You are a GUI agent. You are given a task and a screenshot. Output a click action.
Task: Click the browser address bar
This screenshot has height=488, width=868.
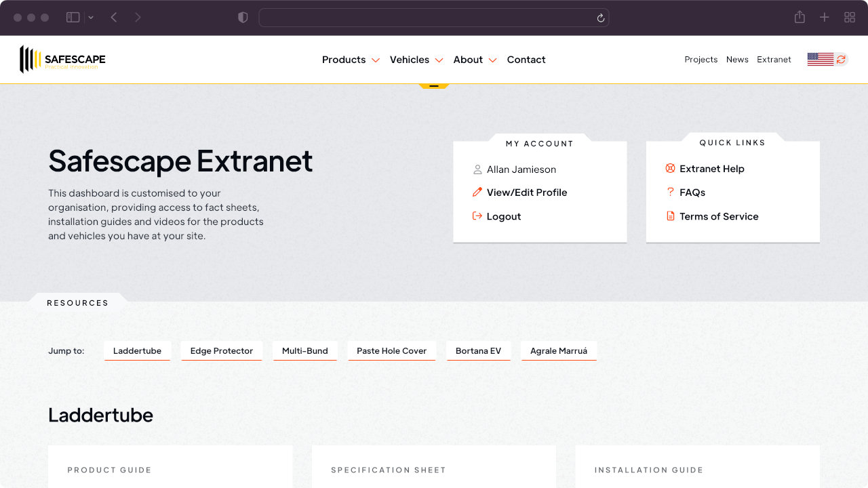tap(427, 18)
